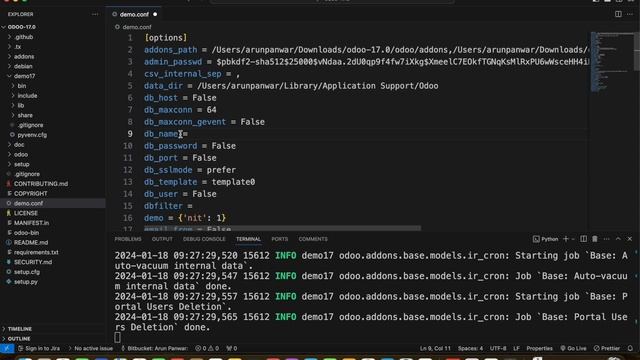Collapse ODOO-17.0 root folder

coord(21,27)
